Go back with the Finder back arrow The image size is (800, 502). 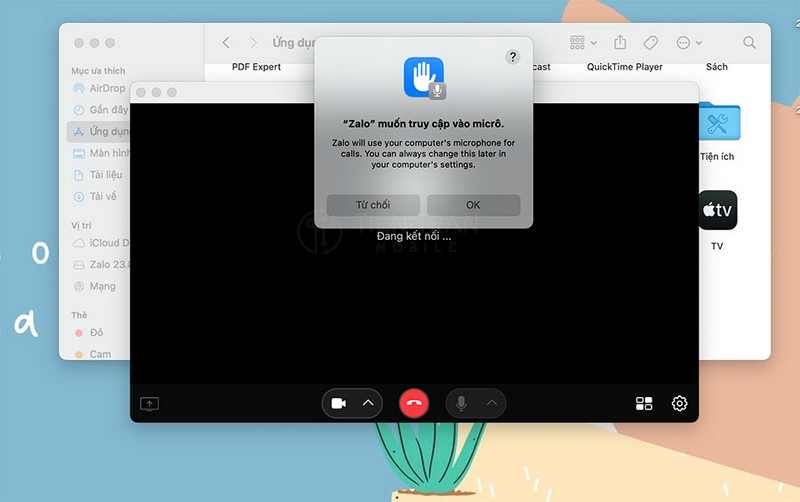[226, 43]
